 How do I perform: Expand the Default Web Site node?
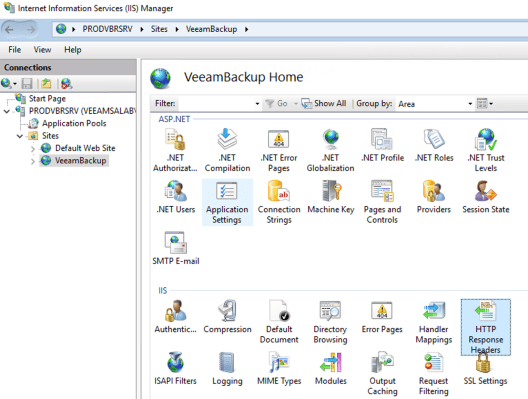point(33,148)
